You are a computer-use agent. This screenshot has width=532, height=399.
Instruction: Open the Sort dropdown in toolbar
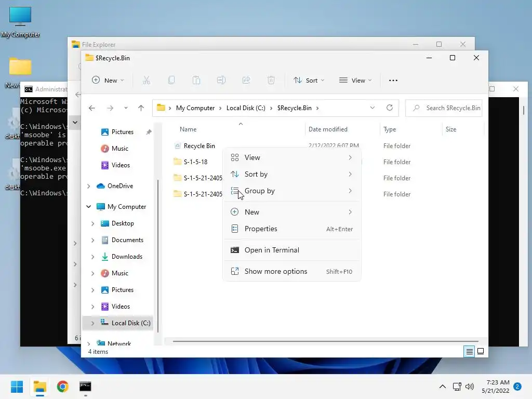pos(309,81)
